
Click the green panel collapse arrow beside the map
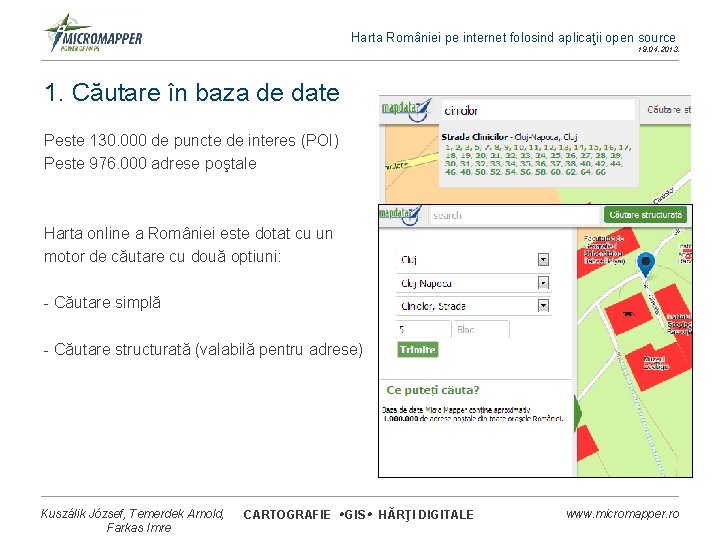coord(578,413)
